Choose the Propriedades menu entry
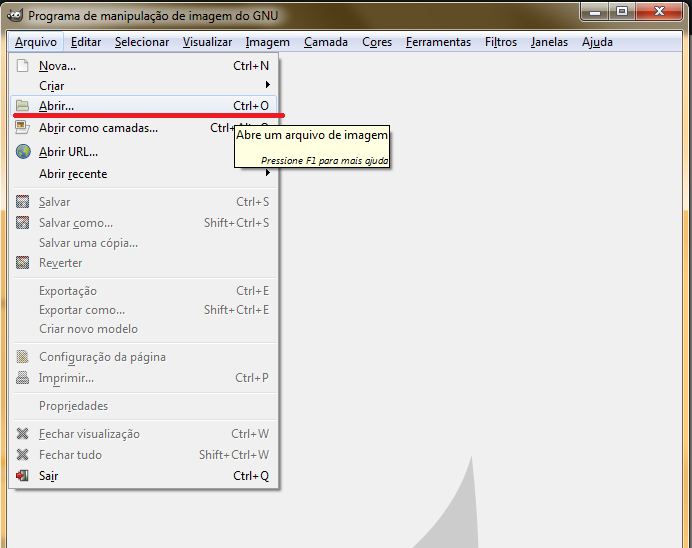Viewport: 692px width, 548px height. tap(143, 406)
